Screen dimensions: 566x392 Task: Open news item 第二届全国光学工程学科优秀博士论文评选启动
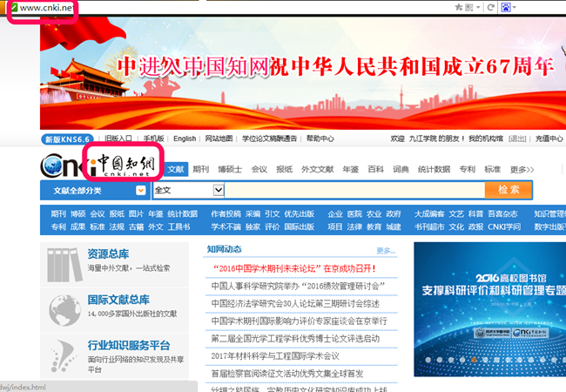[295, 339]
